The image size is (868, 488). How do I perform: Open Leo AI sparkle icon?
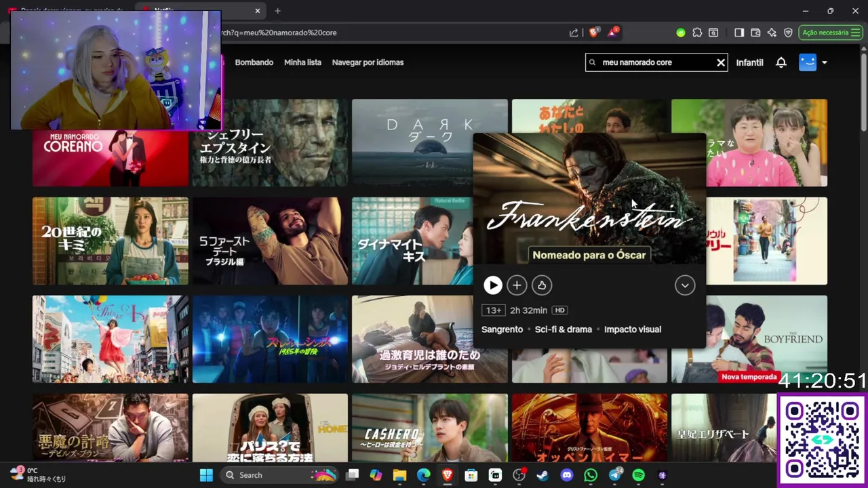[x=772, y=33]
